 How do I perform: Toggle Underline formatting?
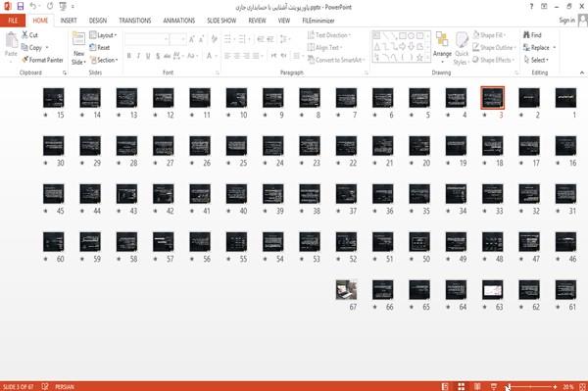pyautogui.click(x=148, y=56)
